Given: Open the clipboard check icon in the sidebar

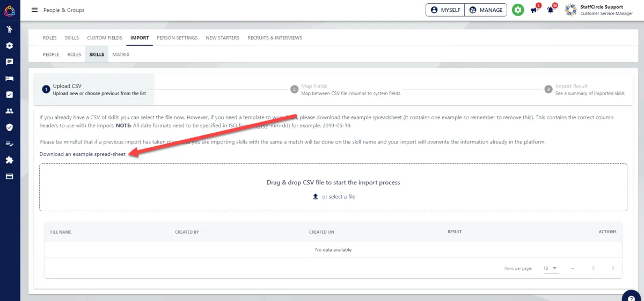Looking at the screenshot, I should coord(10,95).
